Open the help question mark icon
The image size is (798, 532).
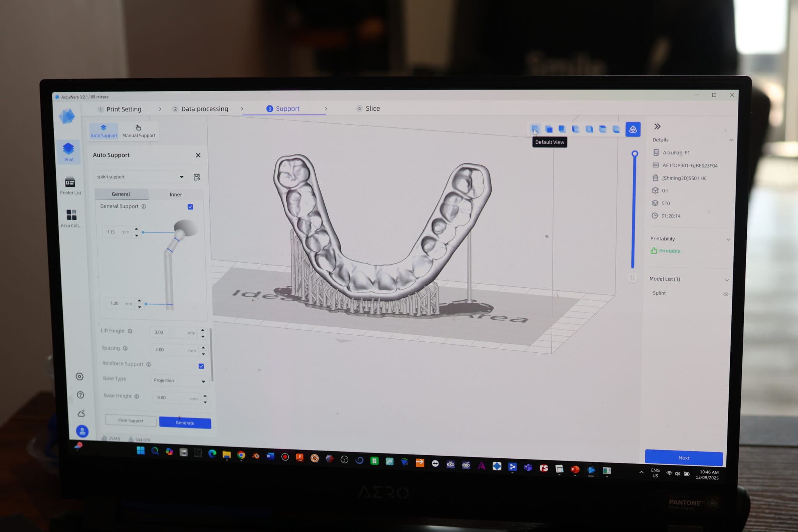(x=81, y=395)
